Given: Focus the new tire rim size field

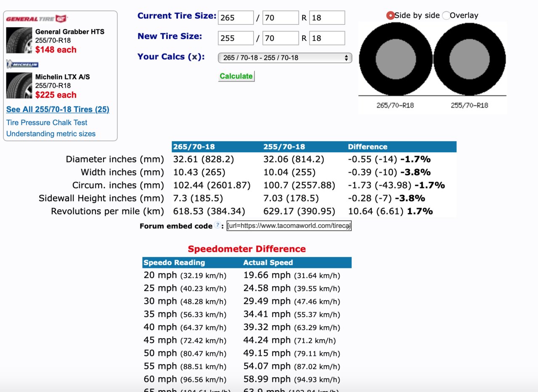Looking at the screenshot, I should point(327,38).
